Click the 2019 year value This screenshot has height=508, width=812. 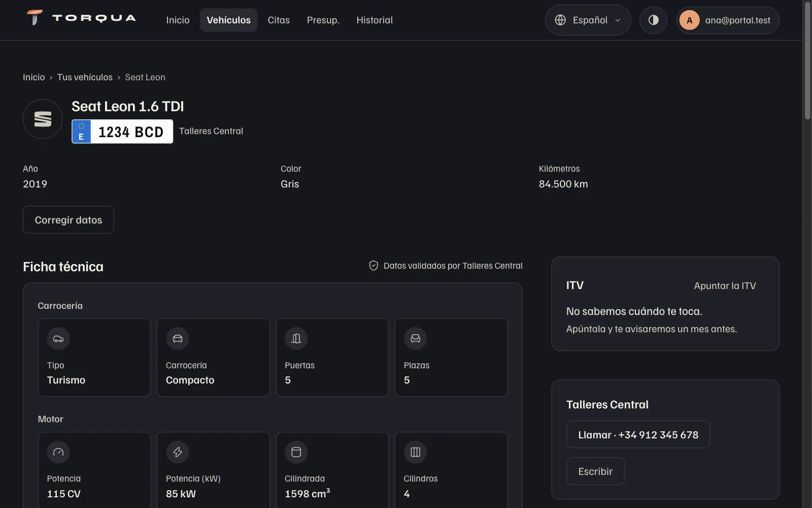click(35, 184)
